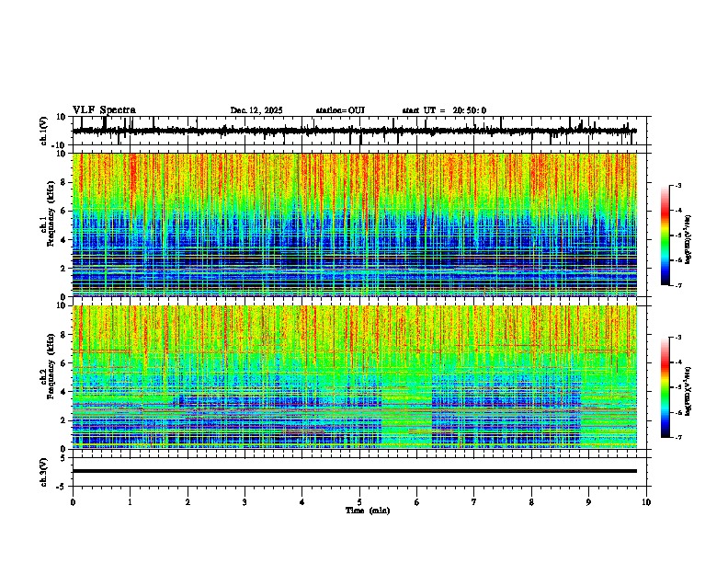This screenshot has height=563, width=728.
Task: Click time axis tick label "4"
Action: [302, 502]
